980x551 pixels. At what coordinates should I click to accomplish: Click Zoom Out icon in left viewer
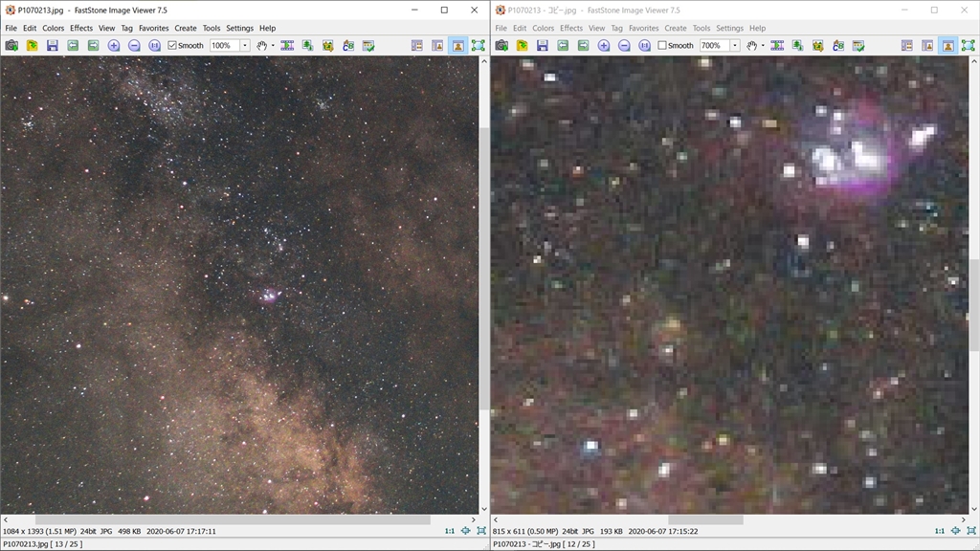pos(134,45)
